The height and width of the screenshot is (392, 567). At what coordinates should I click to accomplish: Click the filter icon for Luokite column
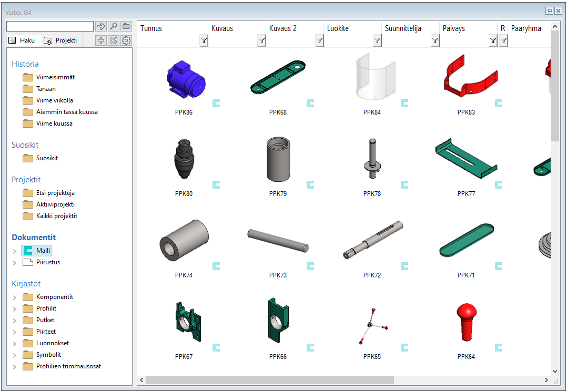(377, 40)
